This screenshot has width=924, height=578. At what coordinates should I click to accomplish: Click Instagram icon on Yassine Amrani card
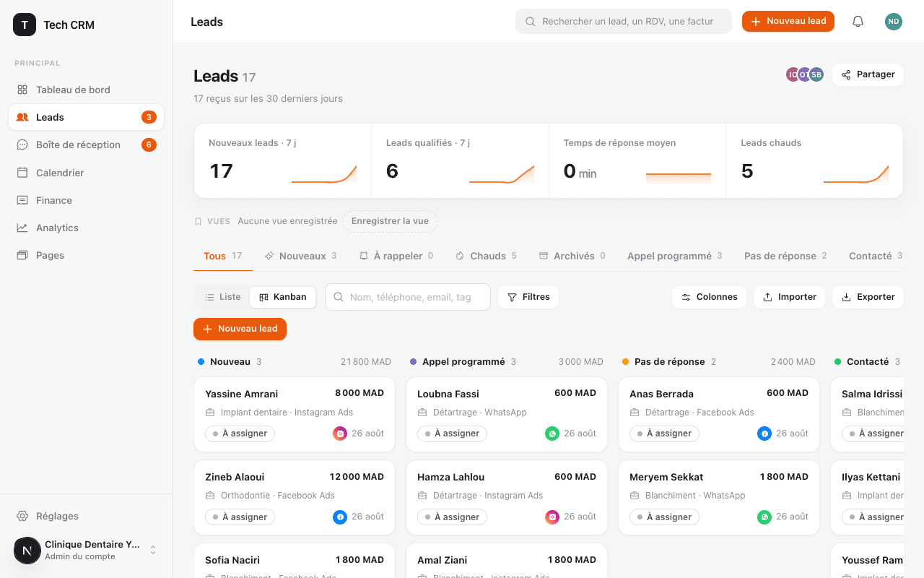[x=340, y=433]
